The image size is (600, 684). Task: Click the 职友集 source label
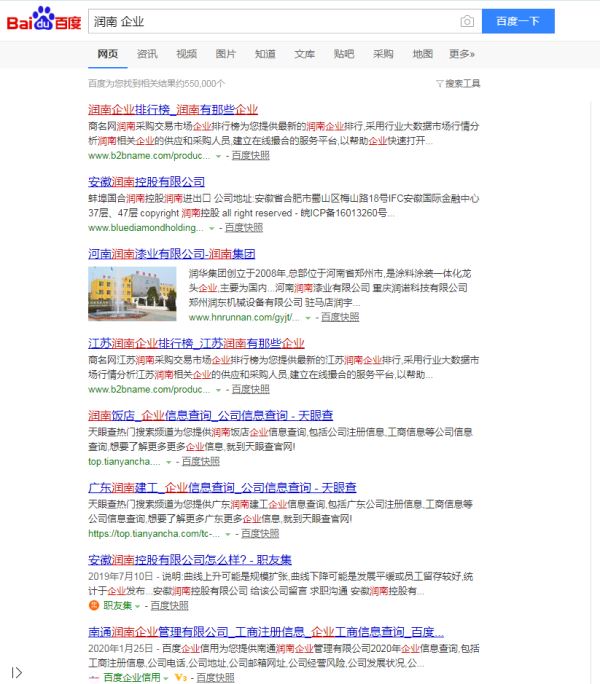pos(117,605)
